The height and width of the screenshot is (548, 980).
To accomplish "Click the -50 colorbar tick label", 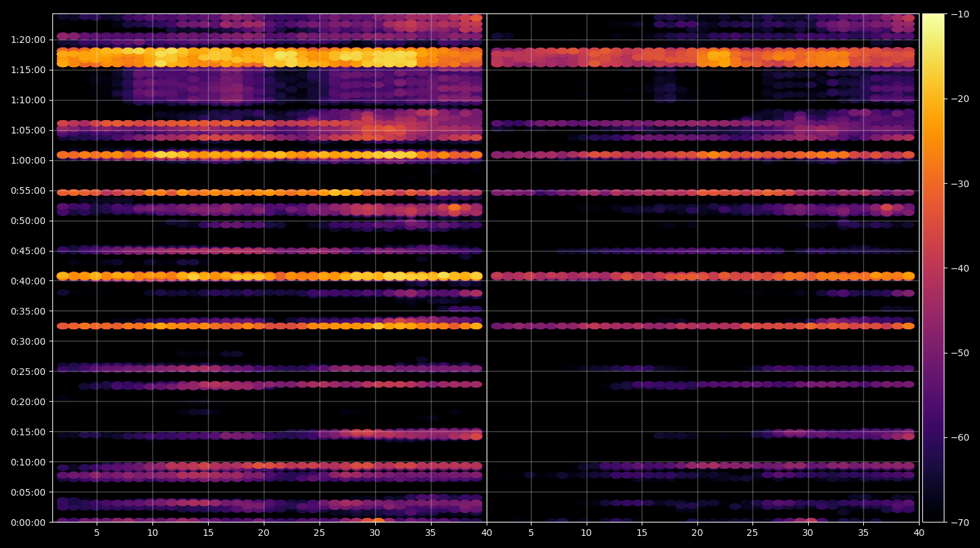I will (x=959, y=353).
